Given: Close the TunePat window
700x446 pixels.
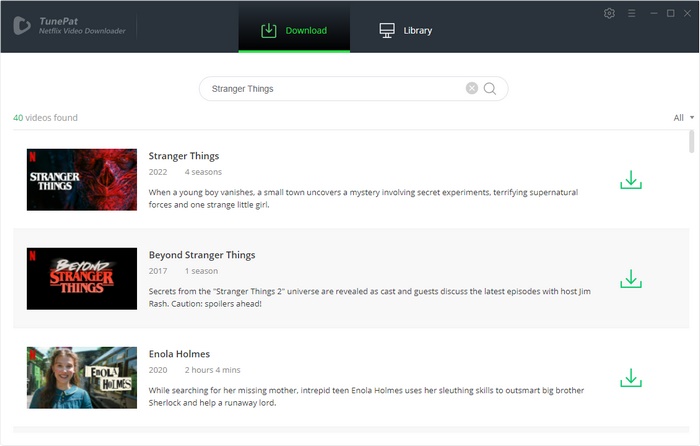Looking at the screenshot, I should [688, 13].
